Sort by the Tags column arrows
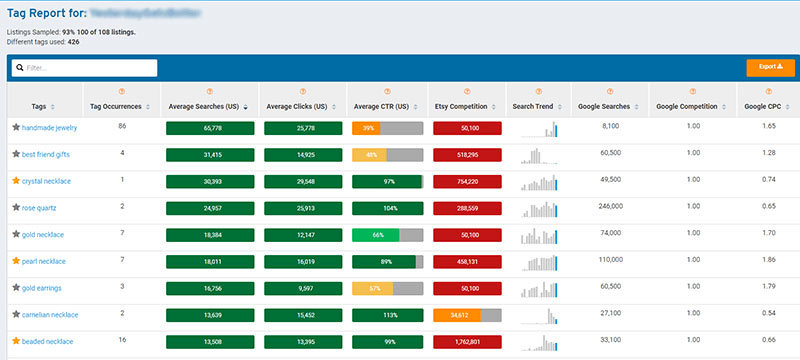Screen dimensions: 800x360 click(x=53, y=107)
